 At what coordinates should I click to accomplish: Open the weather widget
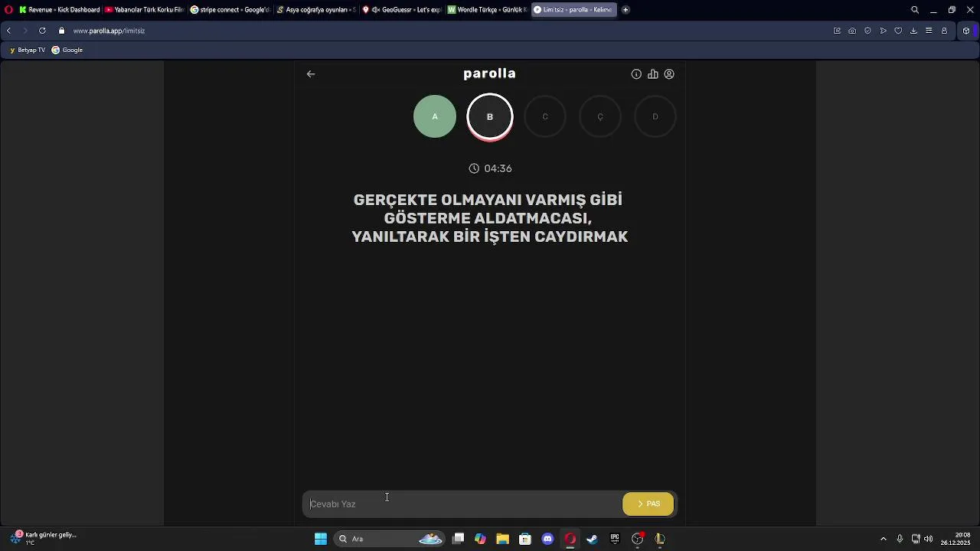pos(44,539)
